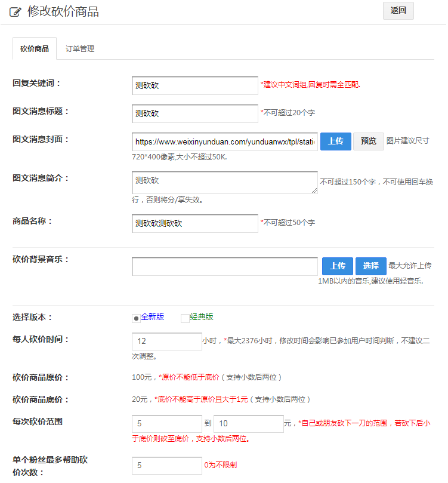This screenshot has width=448, height=483.
Task: Click the 砍价背景音乐： label
Action: [x=41, y=259]
